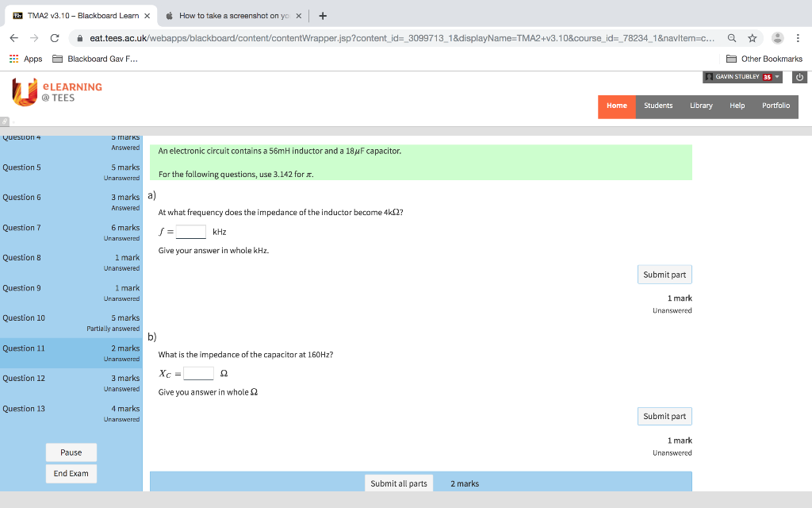This screenshot has width=812, height=508.
Task: Select Question 11 in the sidebar
Action: click(x=71, y=353)
